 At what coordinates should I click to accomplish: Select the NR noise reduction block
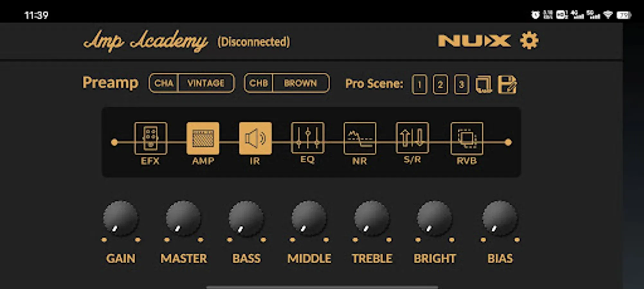pyautogui.click(x=360, y=138)
